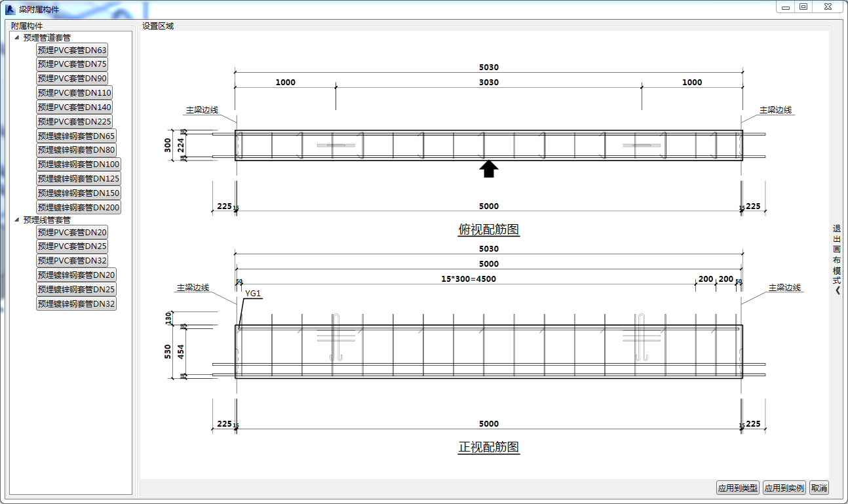
Task: Choose 预埋PVC套管DN225 sleeve
Action: 75,121
